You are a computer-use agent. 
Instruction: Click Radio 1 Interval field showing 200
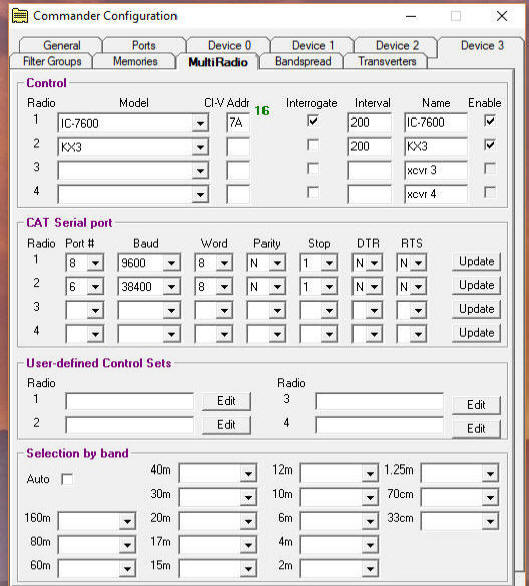pyautogui.click(x=369, y=123)
